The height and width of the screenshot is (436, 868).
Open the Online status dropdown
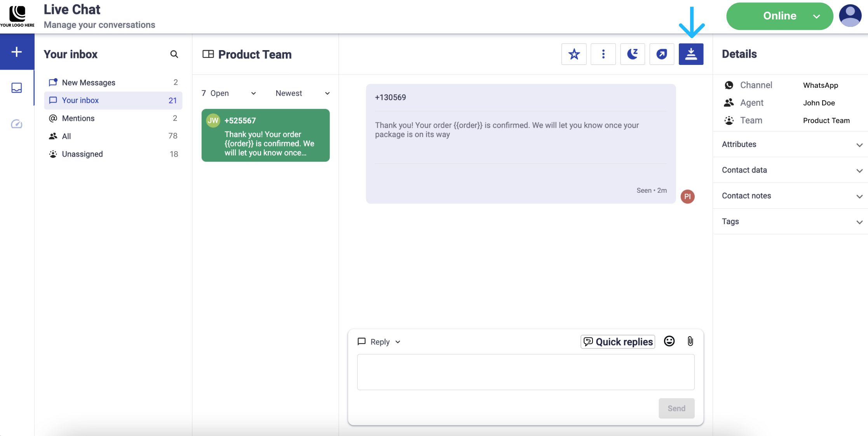(779, 16)
